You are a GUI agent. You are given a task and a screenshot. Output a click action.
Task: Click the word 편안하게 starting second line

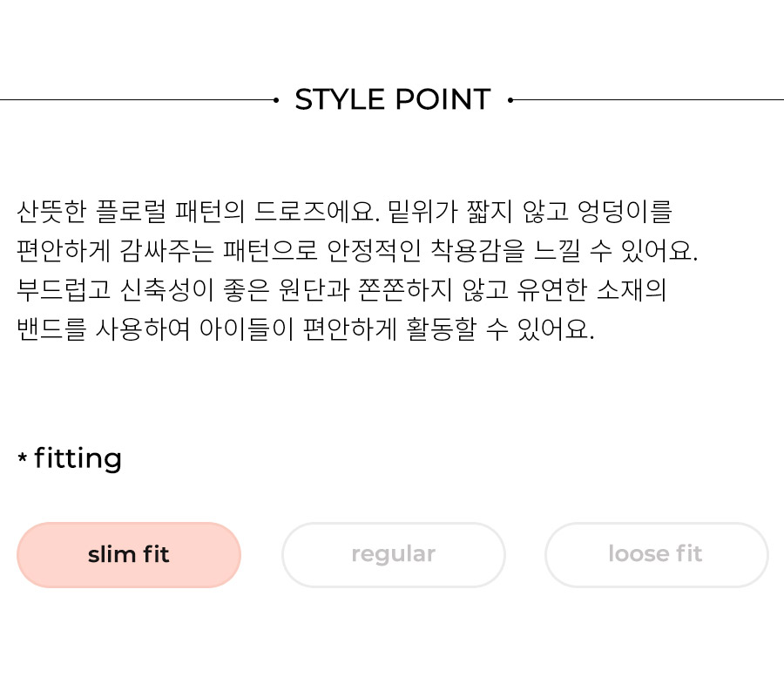click(64, 250)
